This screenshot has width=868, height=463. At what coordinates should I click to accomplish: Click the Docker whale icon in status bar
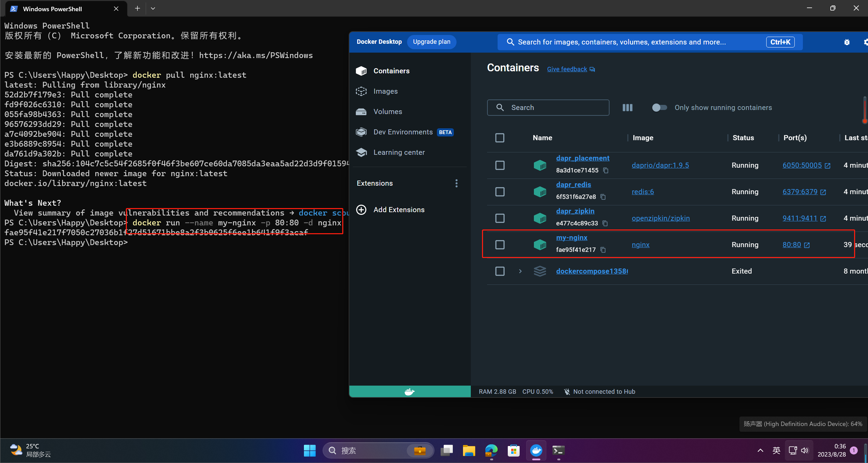(x=409, y=392)
